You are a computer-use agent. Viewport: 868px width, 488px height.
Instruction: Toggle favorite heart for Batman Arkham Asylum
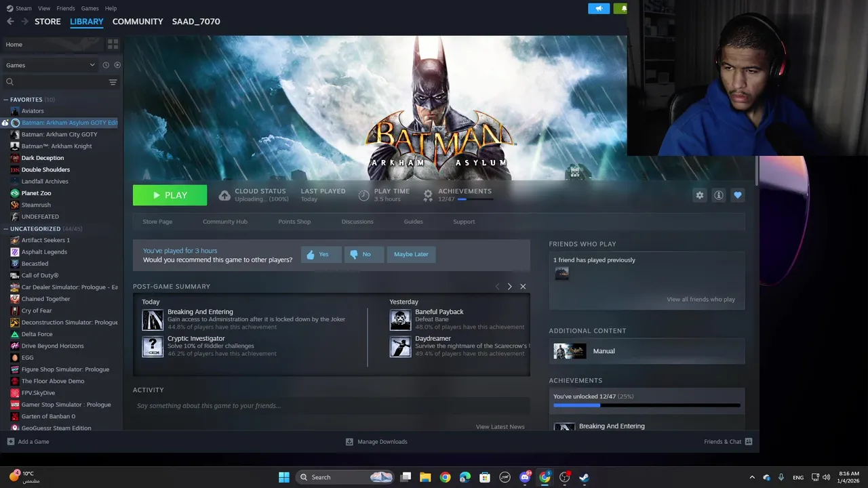(x=738, y=195)
